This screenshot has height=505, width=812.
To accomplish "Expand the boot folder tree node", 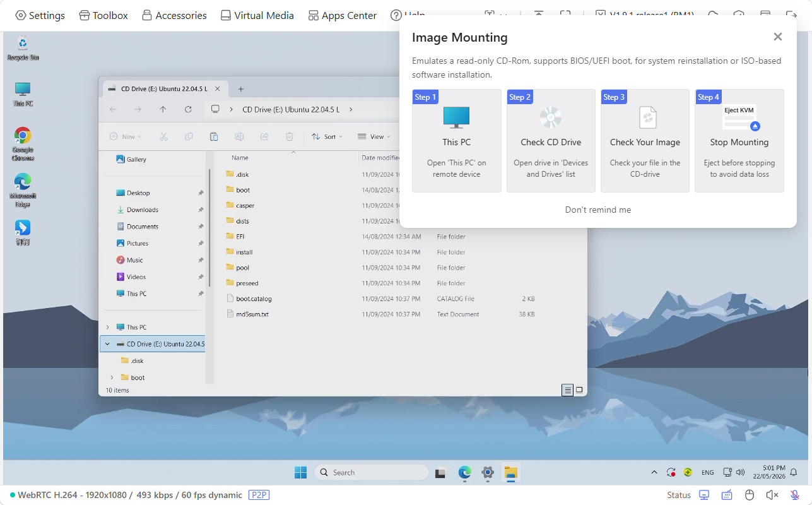I will (x=112, y=377).
